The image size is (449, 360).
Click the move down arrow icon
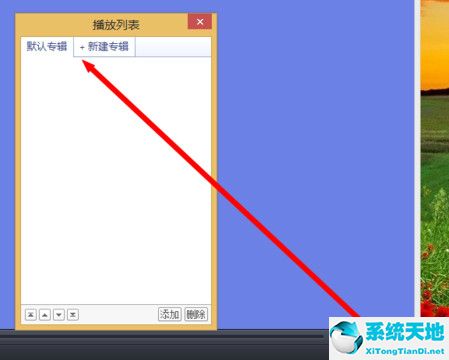tap(59, 315)
